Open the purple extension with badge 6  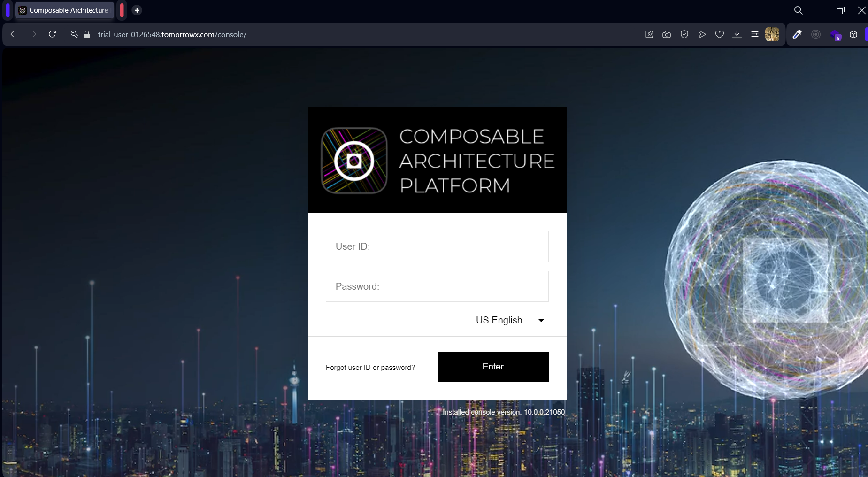click(x=836, y=35)
